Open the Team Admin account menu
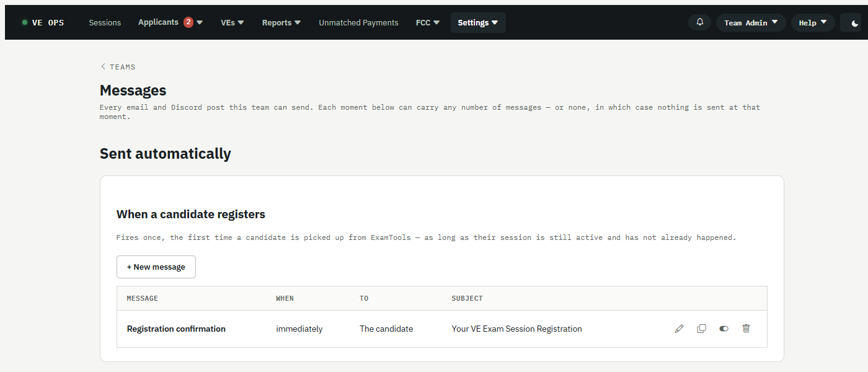This screenshot has width=868, height=372. tap(751, 23)
